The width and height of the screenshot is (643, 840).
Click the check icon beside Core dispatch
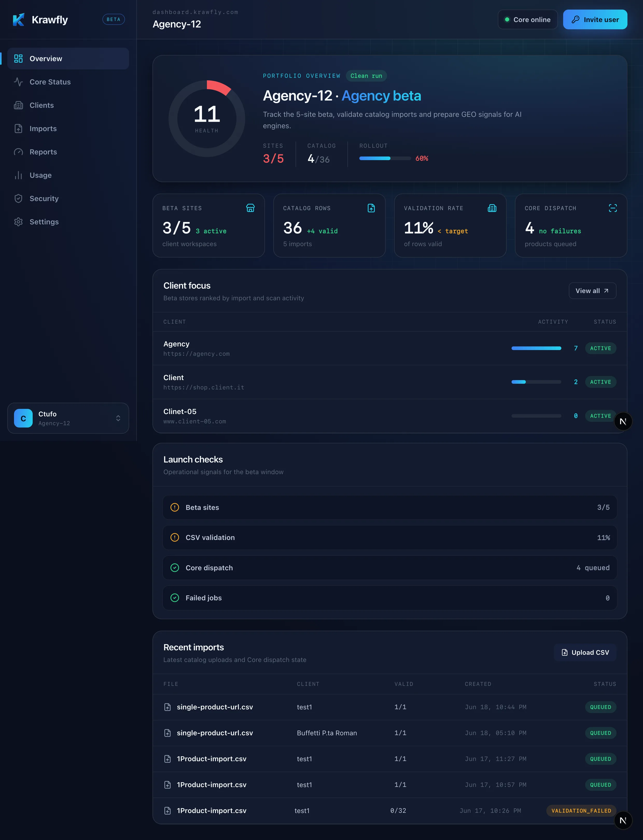tap(174, 568)
